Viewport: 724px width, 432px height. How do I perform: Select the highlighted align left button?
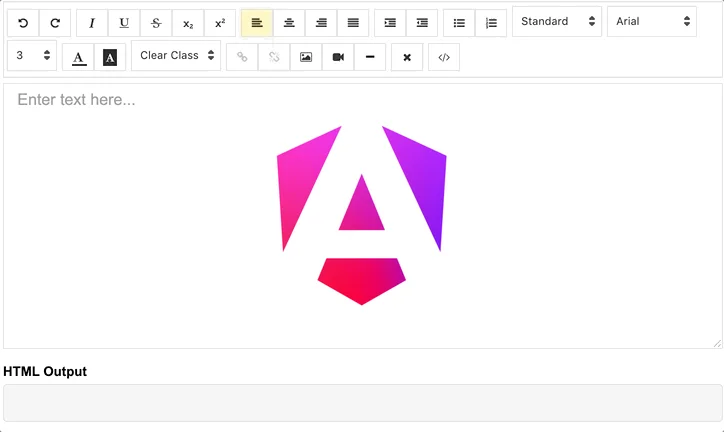[257, 23]
